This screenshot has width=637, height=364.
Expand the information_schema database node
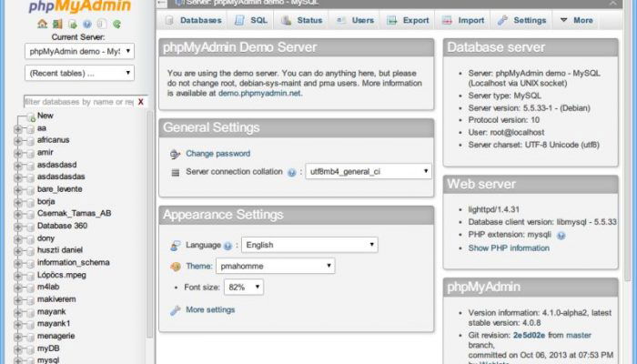[x=18, y=264]
